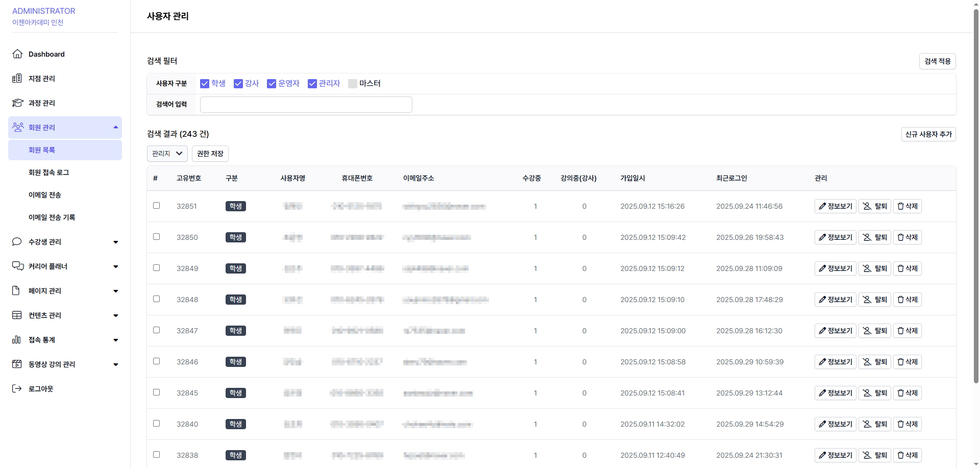Image resolution: width=980 pixels, height=469 pixels.
Task: Click the 신규 사용자 추가 button
Action: point(928,134)
